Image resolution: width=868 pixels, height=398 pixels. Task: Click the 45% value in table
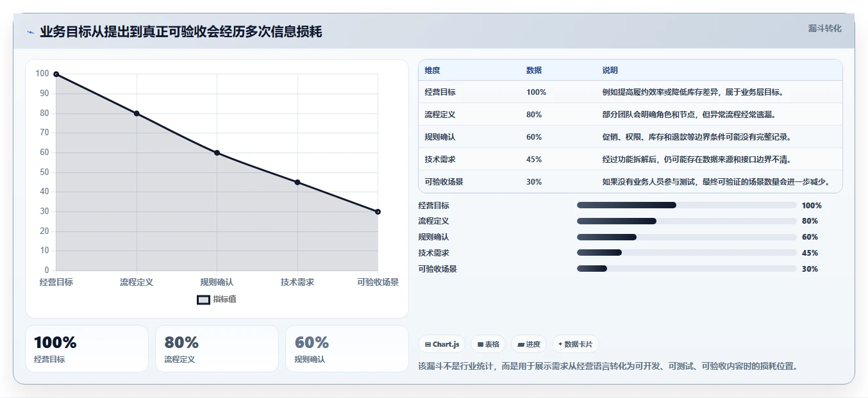(534, 160)
